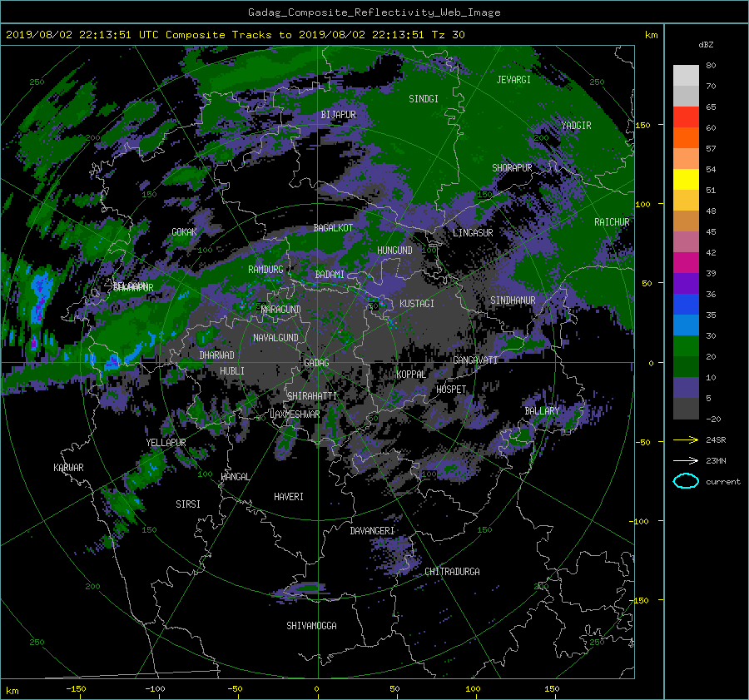Click the SIRSI city label
The image size is (749, 700).
click(x=188, y=504)
